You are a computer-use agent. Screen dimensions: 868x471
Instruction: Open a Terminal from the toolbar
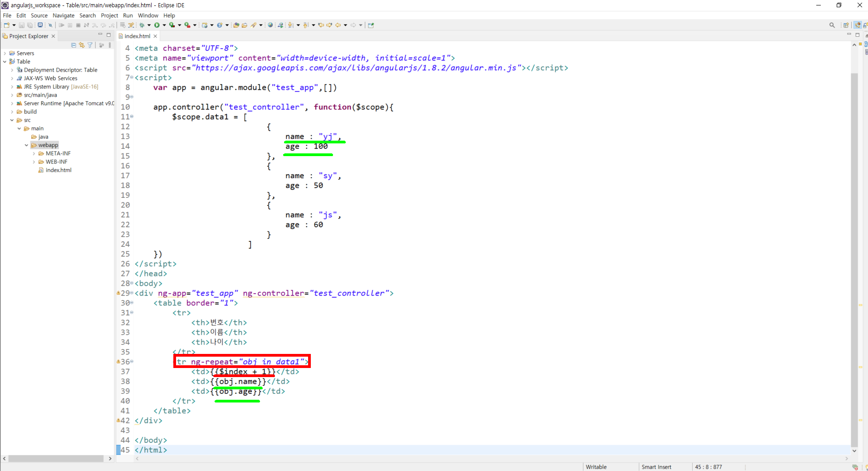click(x=40, y=25)
